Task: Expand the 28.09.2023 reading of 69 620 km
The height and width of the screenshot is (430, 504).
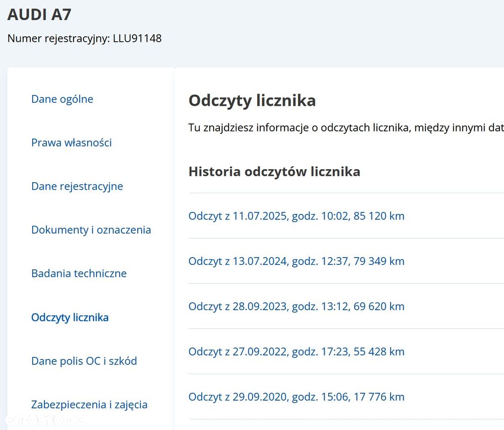Action: coord(296,307)
